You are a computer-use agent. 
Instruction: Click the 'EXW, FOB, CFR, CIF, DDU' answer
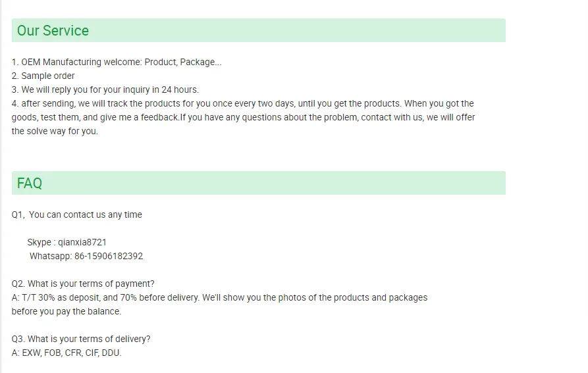tap(67, 353)
